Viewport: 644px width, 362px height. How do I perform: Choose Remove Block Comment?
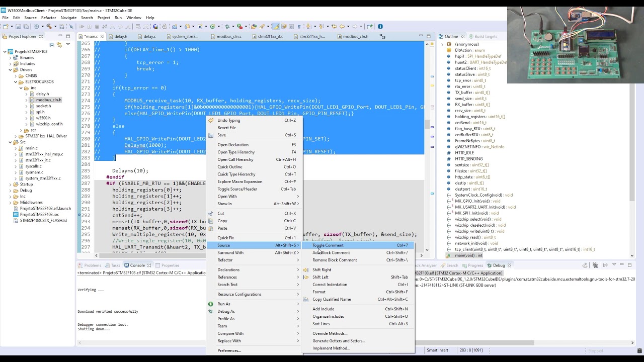(358, 260)
